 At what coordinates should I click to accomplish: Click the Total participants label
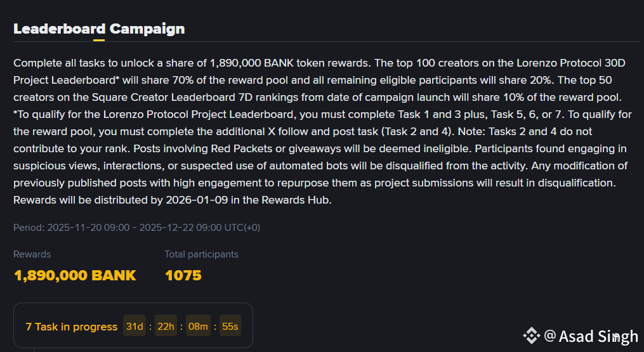(x=201, y=254)
